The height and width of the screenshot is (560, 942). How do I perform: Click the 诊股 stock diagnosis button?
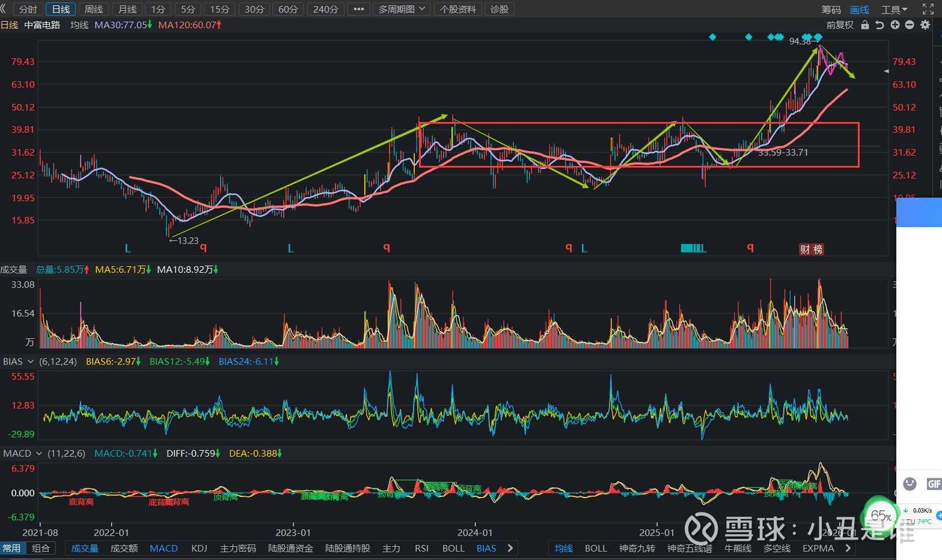pos(499,9)
